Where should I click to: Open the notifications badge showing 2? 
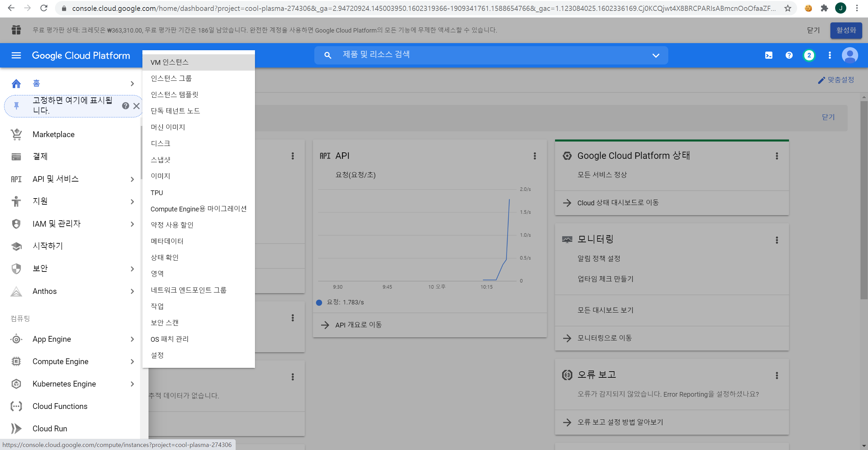coord(809,55)
